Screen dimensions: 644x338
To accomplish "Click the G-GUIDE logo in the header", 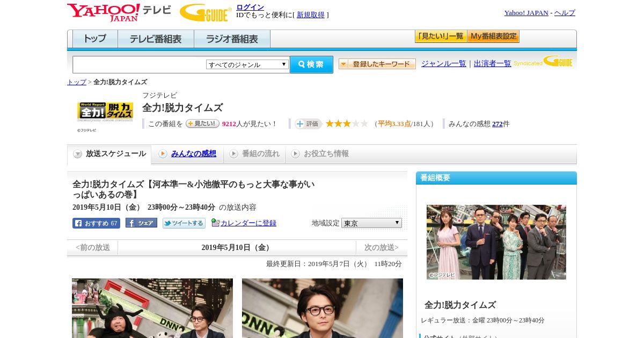I will pos(206,12).
